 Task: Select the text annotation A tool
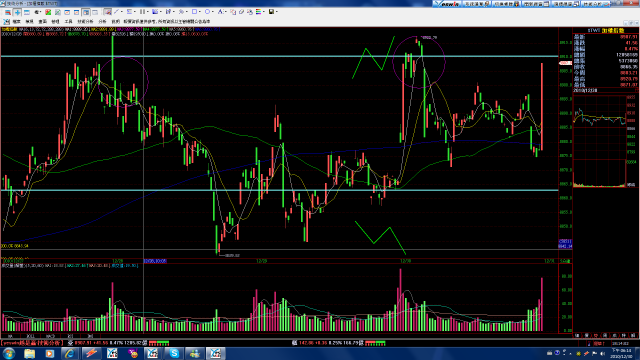220,12
